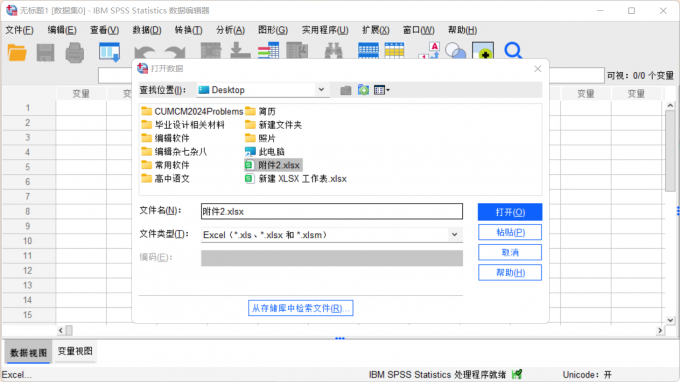
Task: Open the 实用程序(U) menu
Action: click(325, 30)
